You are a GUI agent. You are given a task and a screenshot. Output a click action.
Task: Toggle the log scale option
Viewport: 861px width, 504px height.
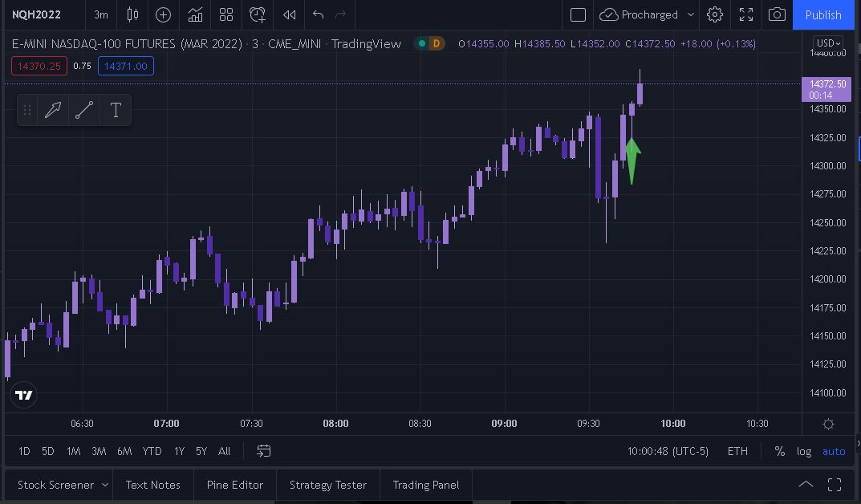[803, 451]
